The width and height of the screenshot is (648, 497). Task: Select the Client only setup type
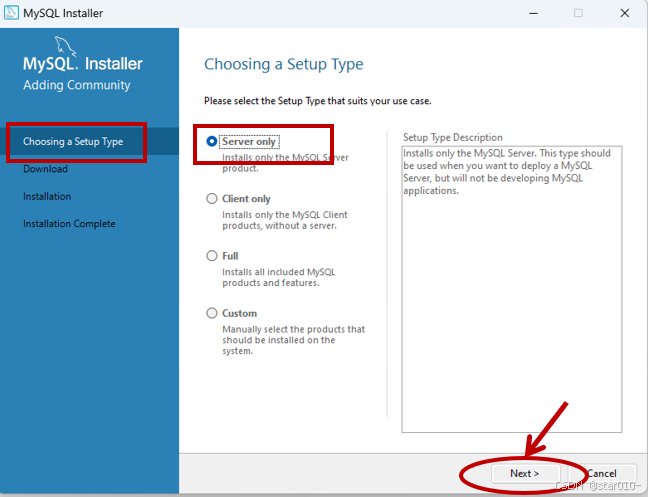212,199
